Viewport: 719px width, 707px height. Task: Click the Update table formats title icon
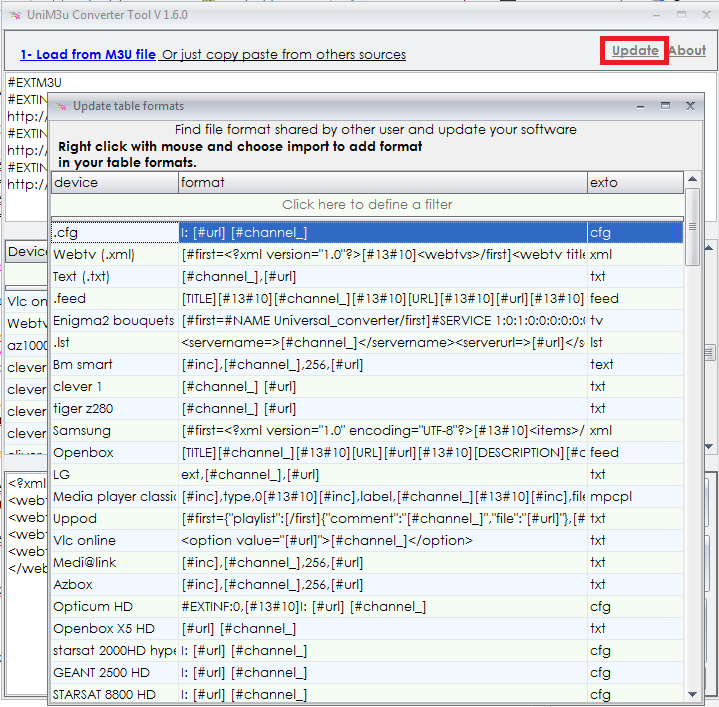[61, 106]
